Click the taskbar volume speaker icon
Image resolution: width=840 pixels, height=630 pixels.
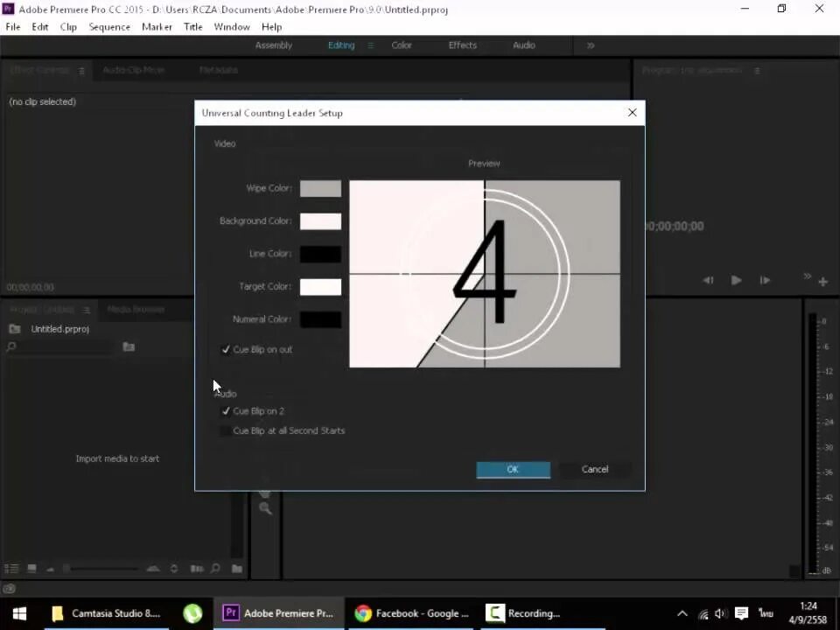coord(721,614)
